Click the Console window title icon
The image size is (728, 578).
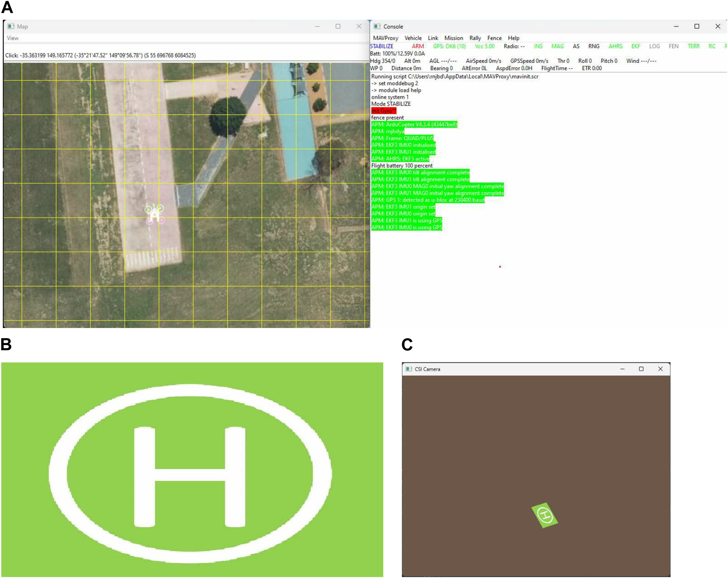click(377, 26)
